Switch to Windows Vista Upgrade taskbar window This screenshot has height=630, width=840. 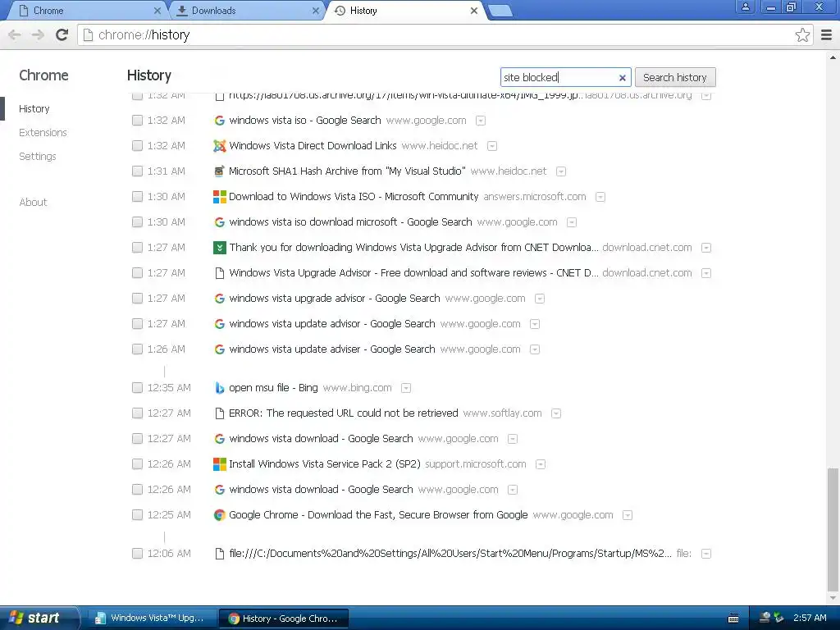pos(152,619)
